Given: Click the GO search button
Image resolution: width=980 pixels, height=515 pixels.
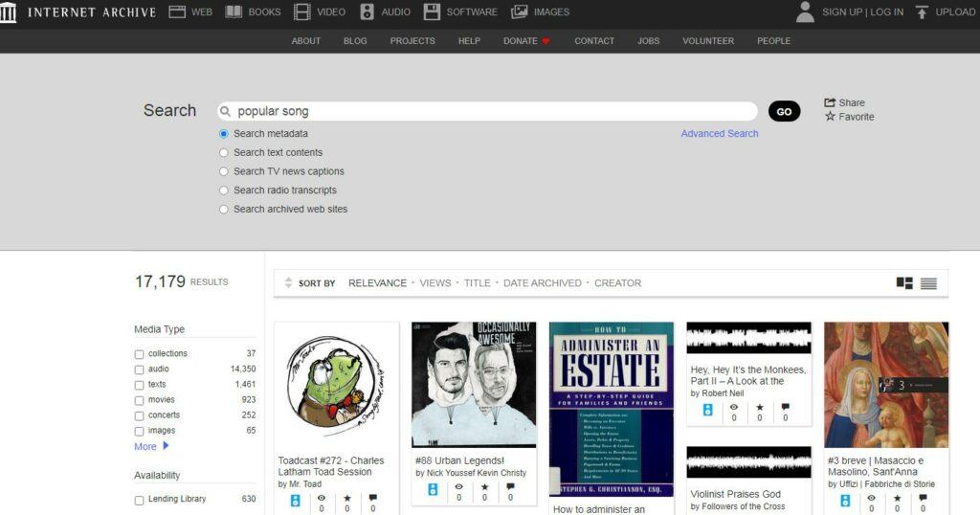Looking at the screenshot, I should tap(785, 111).
